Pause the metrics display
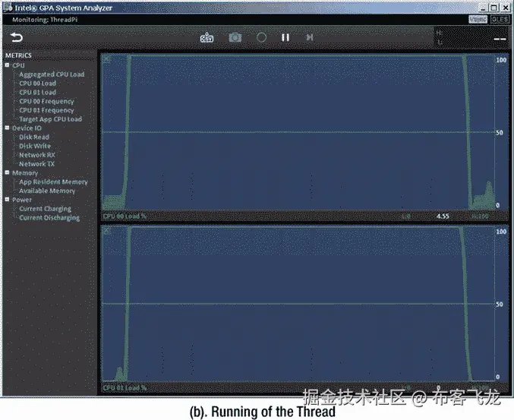The image size is (514, 420). pos(285,37)
